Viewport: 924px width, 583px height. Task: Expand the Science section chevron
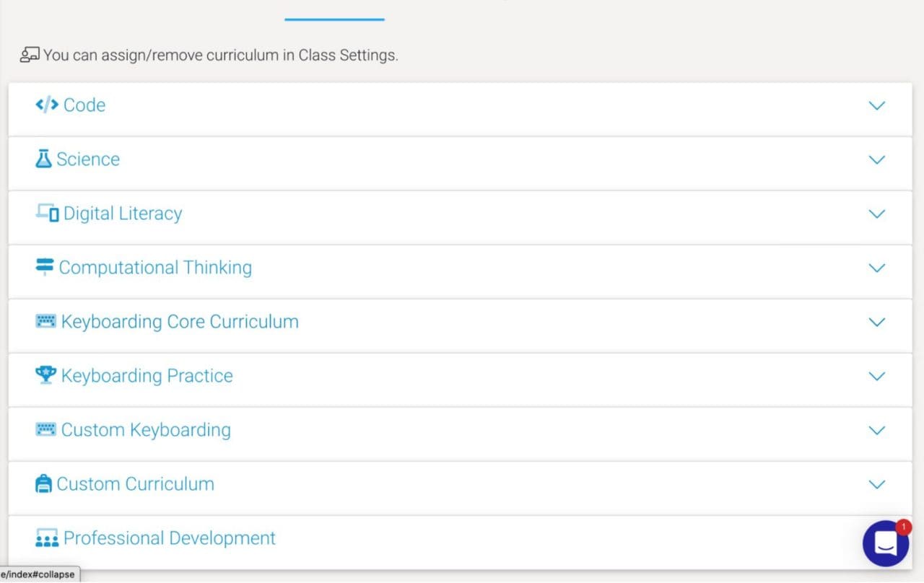point(876,159)
